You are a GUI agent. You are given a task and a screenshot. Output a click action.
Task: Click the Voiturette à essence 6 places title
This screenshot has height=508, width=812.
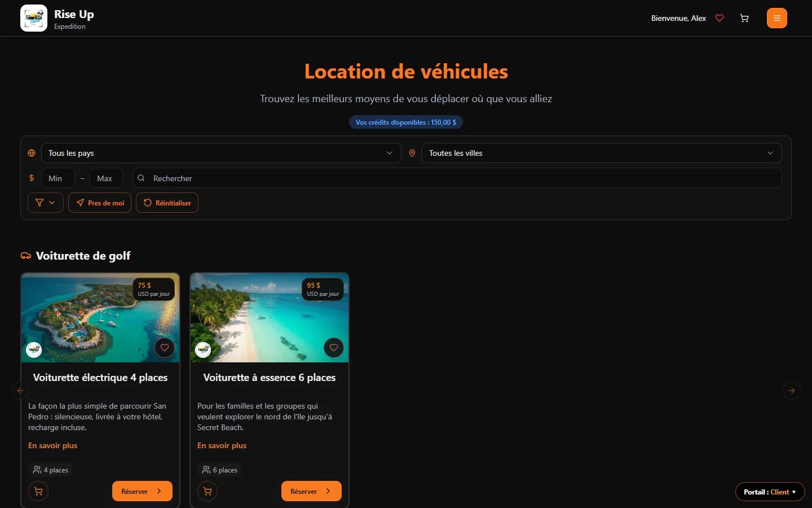(x=270, y=378)
